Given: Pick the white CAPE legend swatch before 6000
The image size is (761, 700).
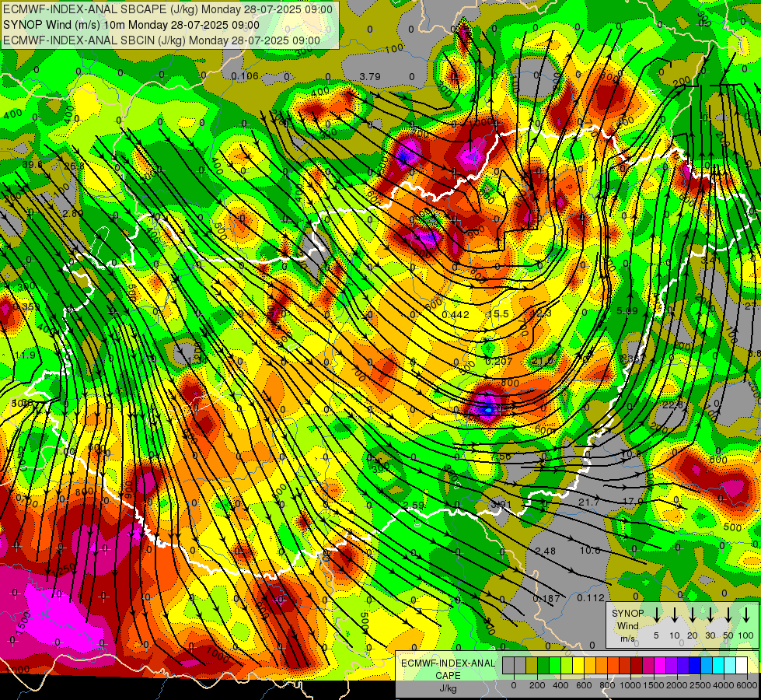Looking at the screenshot, I should [x=742, y=665].
